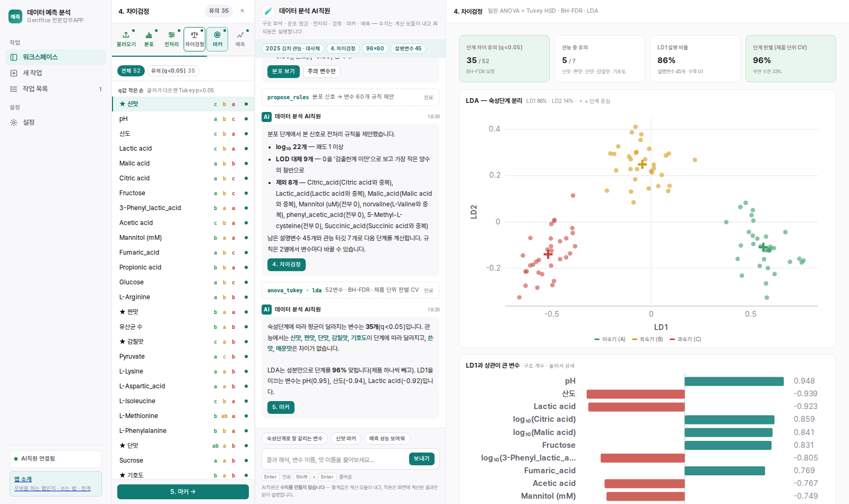The image size is (849, 504).
Task: Click the 단계 차이 유의 summary card
Action: point(504,59)
